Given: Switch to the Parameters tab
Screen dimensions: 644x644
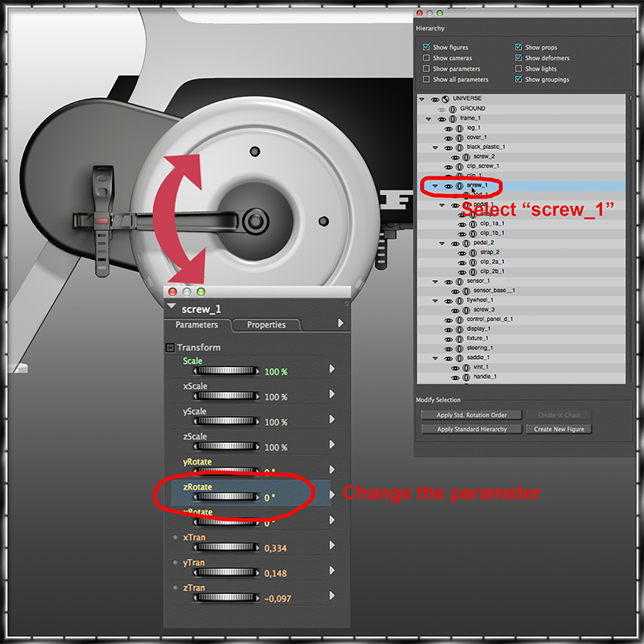Looking at the screenshot, I should [x=196, y=325].
